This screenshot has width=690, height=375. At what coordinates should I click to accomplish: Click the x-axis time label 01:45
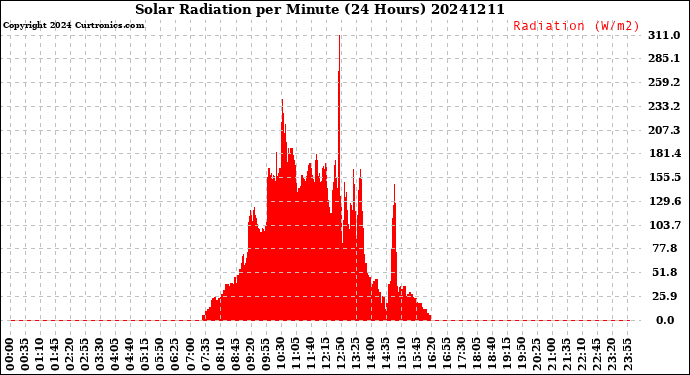[55, 355]
